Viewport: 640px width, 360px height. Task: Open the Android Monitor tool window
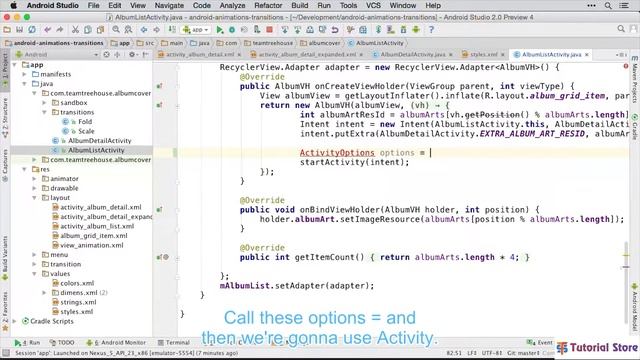click(116, 342)
